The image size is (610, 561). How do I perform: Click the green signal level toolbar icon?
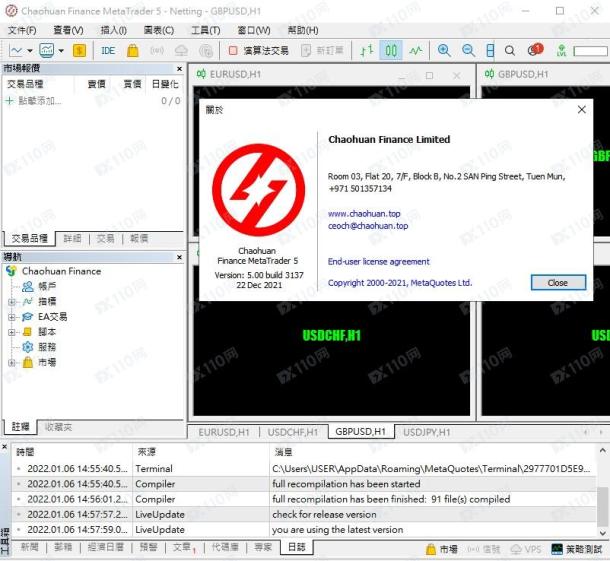pyautogui.click(x=561, y=51)
